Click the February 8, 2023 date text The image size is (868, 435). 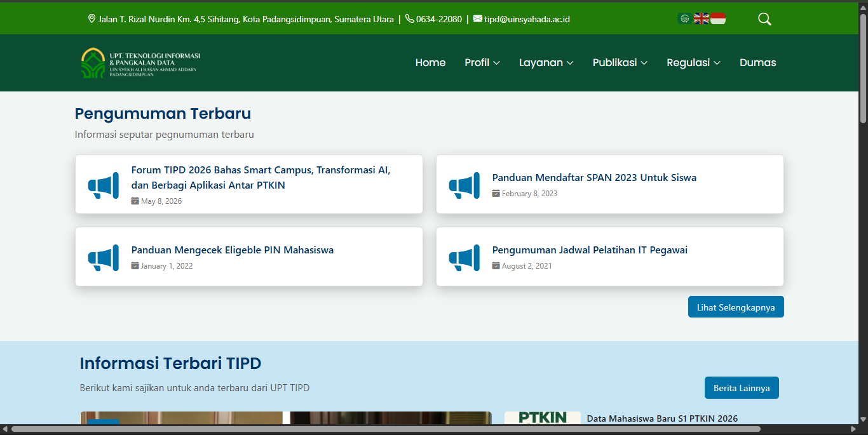(529, 194)
